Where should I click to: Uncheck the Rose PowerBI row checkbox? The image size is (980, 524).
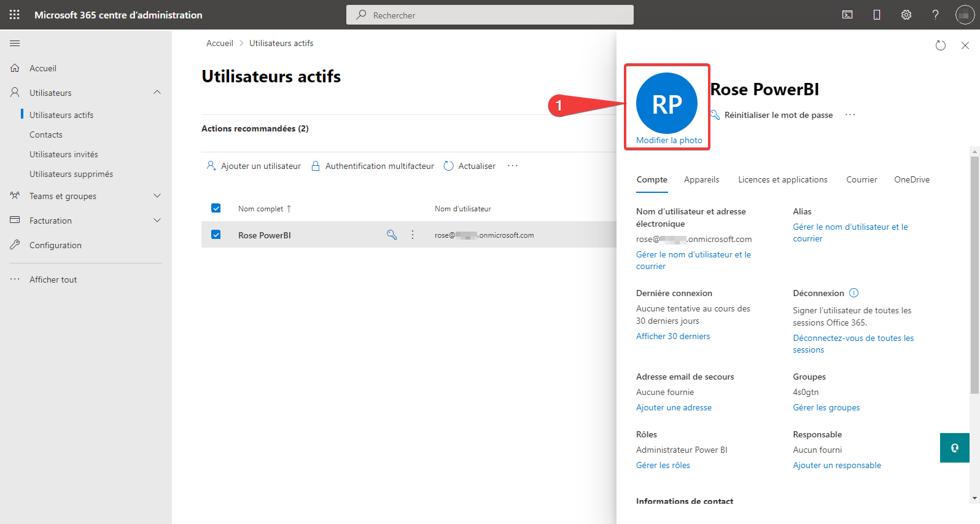pyautogui.click(x=216, y=235)
